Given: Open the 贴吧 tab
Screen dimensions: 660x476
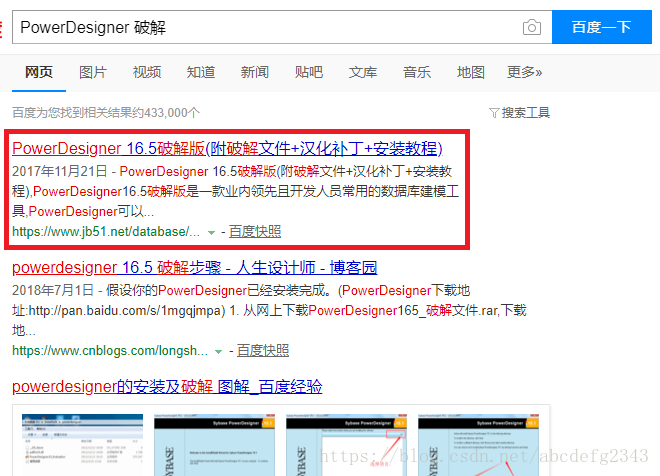Looking at the screenshot, I should click(309, 72).
